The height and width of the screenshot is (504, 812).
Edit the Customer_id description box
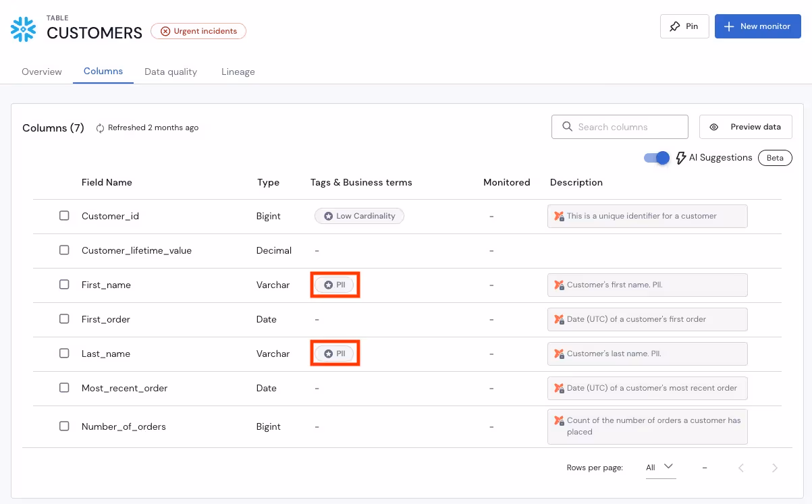pos(647,217)
